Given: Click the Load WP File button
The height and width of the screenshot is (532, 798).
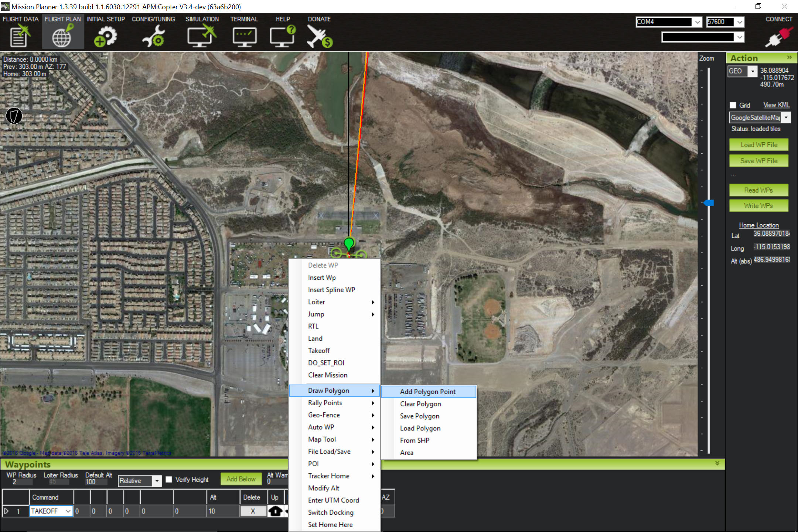Looking at the screenshot, I should [x=759, y=145].
